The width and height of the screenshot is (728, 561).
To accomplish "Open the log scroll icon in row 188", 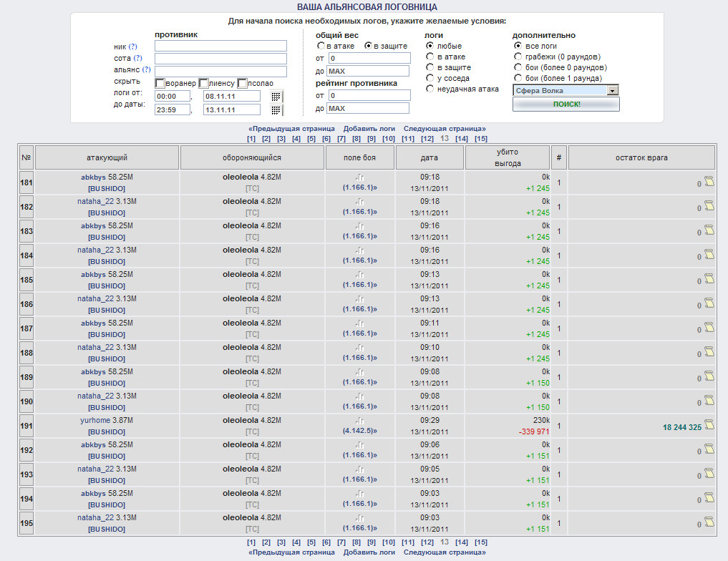I will 709,352.
